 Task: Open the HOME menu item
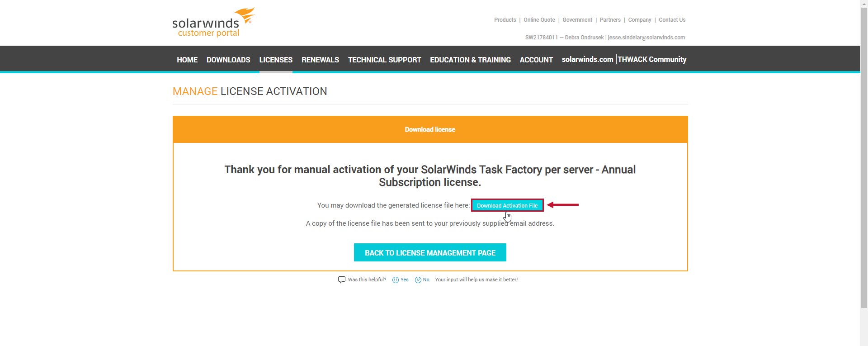[187, 60]
